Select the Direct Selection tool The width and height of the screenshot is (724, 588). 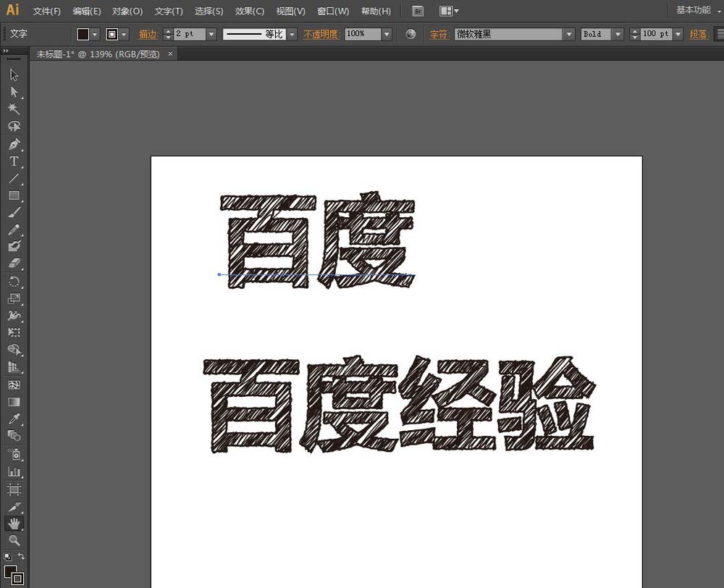click(x=14, y=92)
